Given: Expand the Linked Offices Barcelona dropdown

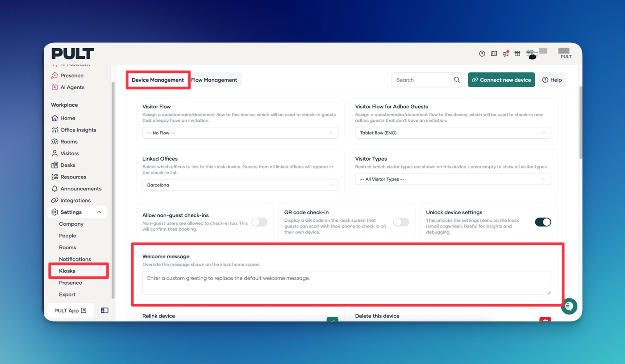Looking at the screenshot, I should pyautogui.click(x=240, y=185).
